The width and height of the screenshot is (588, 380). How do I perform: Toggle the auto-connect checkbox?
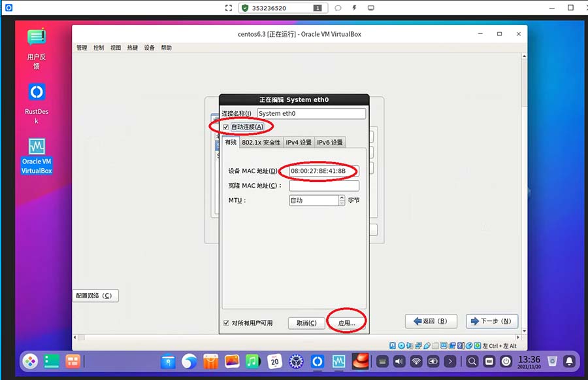click(226, 128)
